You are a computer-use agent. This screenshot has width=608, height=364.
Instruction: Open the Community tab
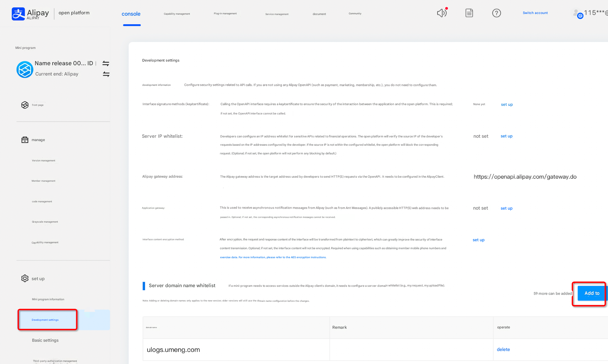click(355, 14)
